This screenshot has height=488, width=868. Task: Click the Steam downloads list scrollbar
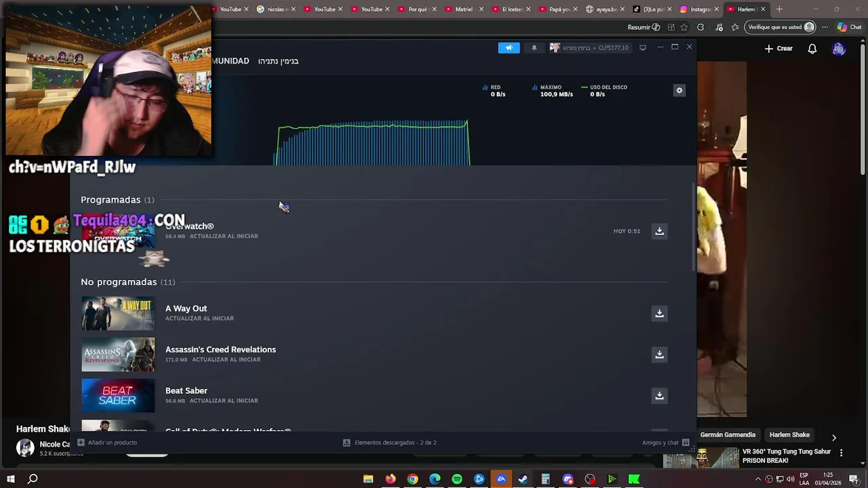click(x=693, y=227)
